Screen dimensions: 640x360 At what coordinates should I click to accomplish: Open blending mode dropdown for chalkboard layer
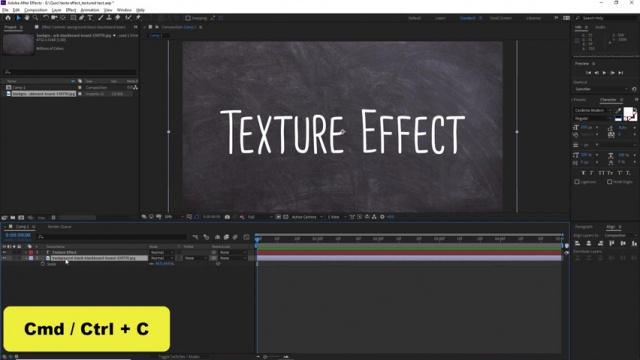162,258
